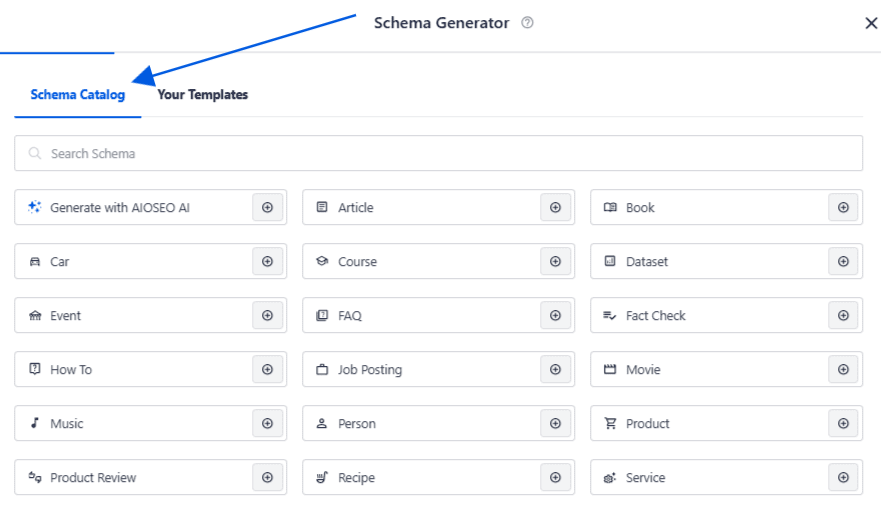881x509 pixels.
Task: Add the Recipe schema via plus icon
Action: coord(555,477)
